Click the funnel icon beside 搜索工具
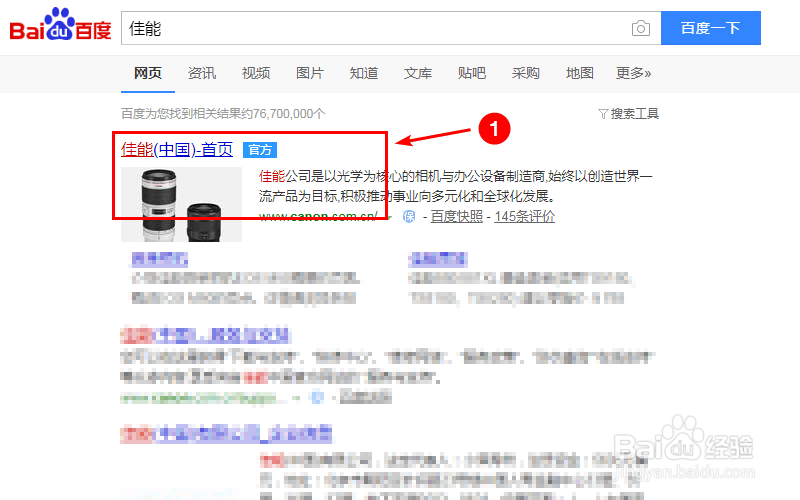800x500 pixels. coord(603,114)
